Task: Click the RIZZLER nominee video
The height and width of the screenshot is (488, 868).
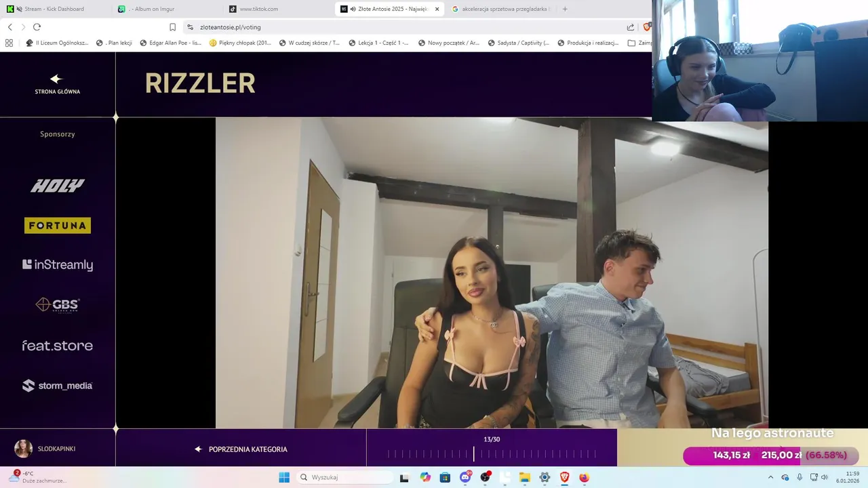Action: click(x=492, y=273)
